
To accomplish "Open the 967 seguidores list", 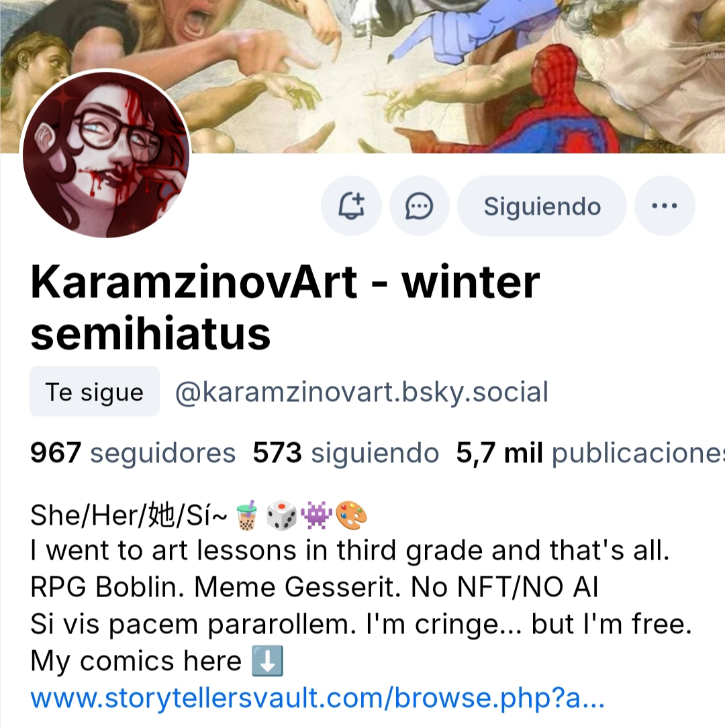I will tap(133, 453).
